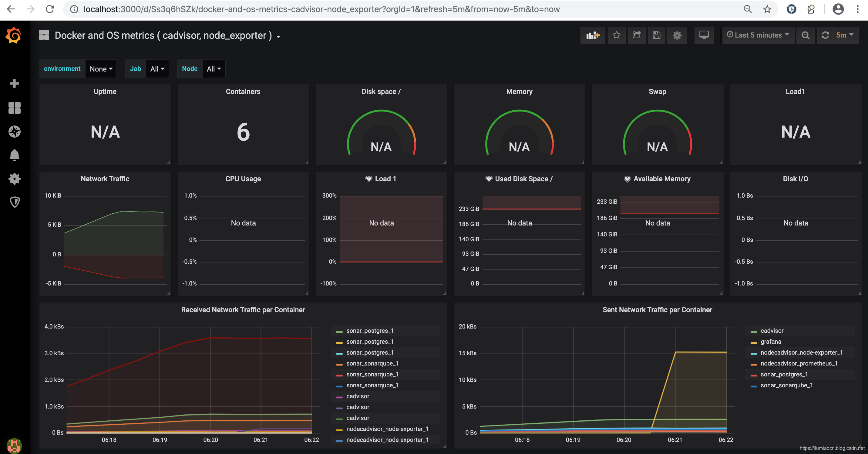Image resolution: width=868 pixels, height=454 pixels.
Task: Expand the dashboard title dropdown
Action: tap(278, 37)
